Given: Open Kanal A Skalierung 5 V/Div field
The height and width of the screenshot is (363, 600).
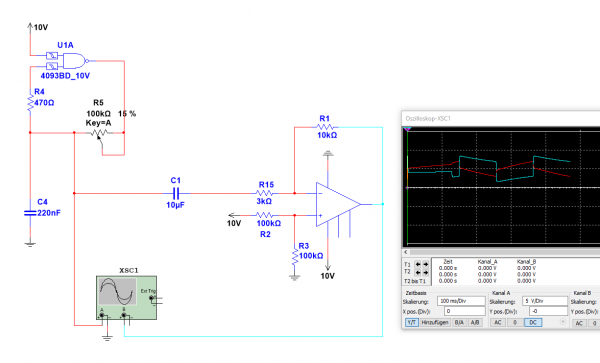Looking at the screenshot, I should coord(545,301).
